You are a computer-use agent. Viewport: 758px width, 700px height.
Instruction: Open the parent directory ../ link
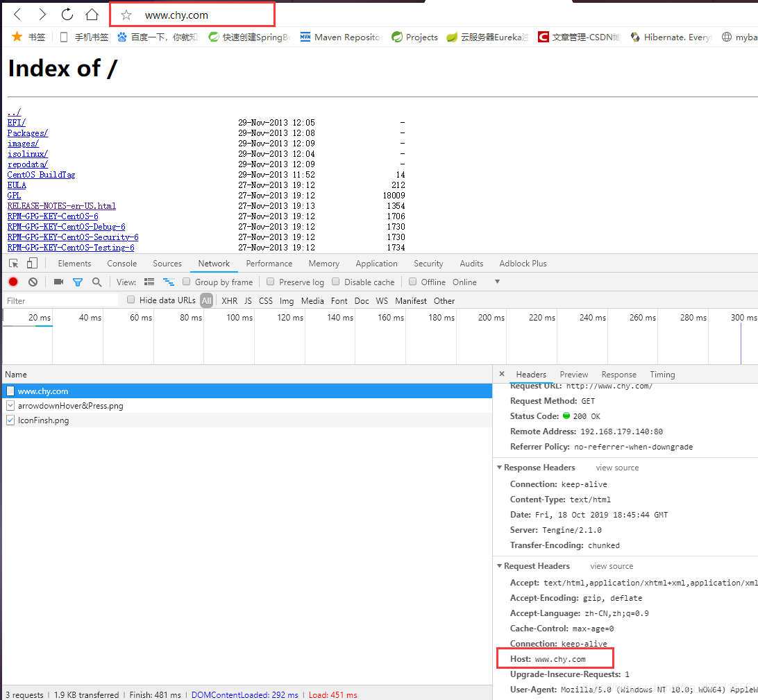(x=14, y=112)
